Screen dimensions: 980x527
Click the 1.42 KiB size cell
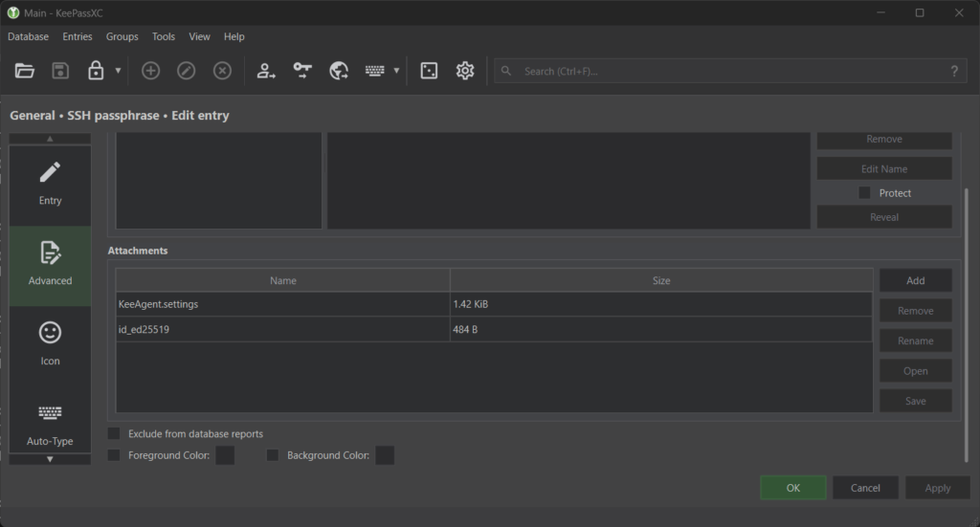pyautogui.click(x=660, y=304)
